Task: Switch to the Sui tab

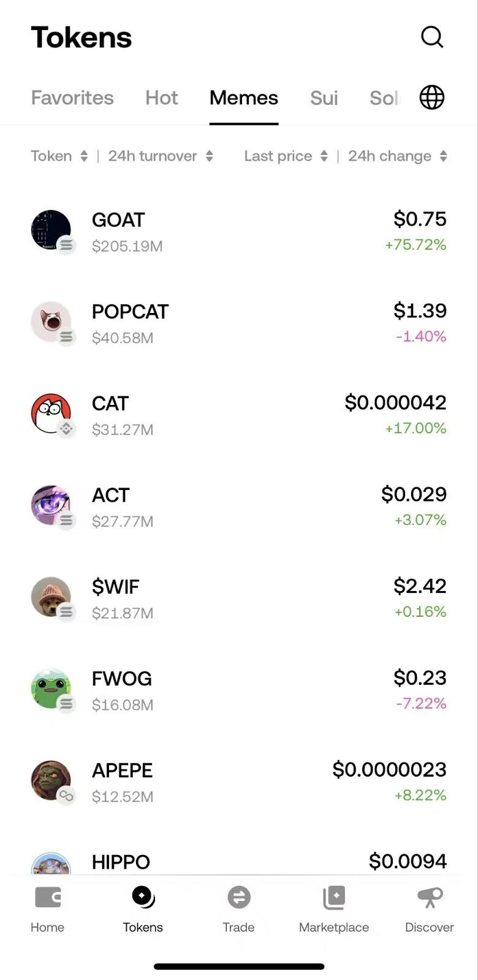Action: (x=324, y=98)
